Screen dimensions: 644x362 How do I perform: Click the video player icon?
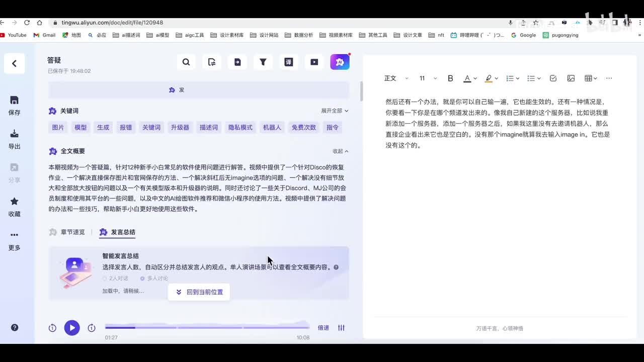pyautogui.click(x=314, y=62)
